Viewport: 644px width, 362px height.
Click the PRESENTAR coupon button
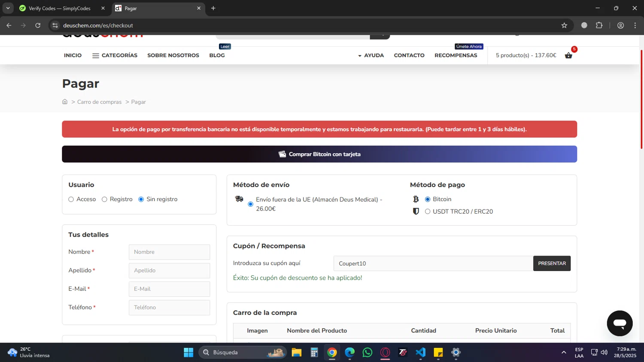552,263
